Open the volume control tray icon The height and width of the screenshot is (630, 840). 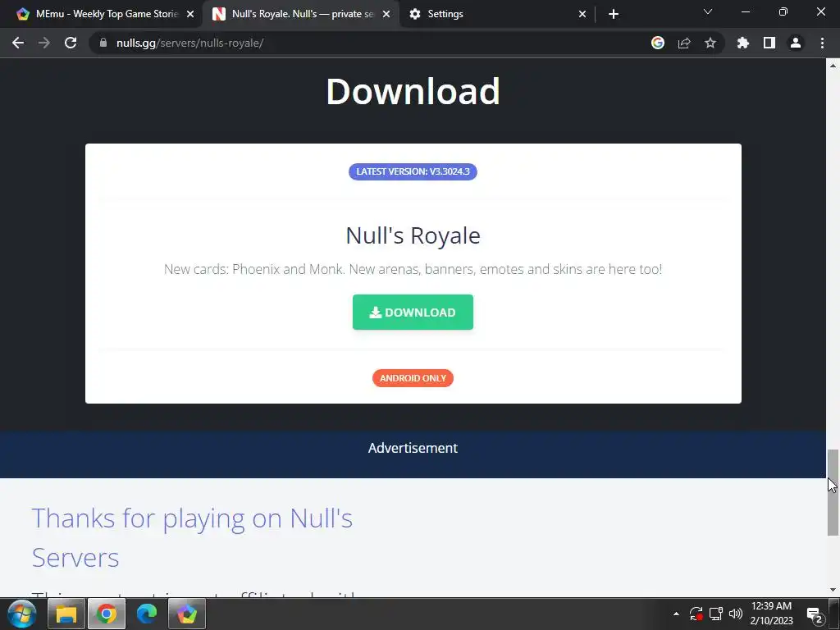(x=736, y=614)
